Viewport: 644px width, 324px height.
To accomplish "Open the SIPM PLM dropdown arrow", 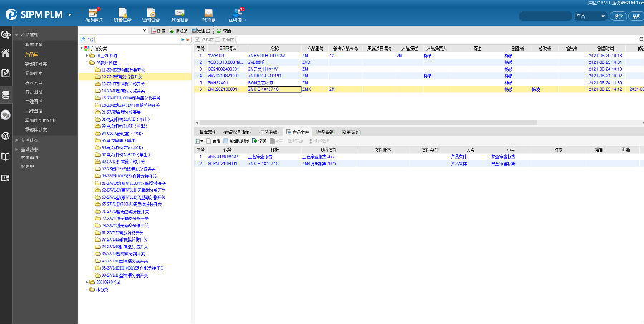I will point(71,14).
